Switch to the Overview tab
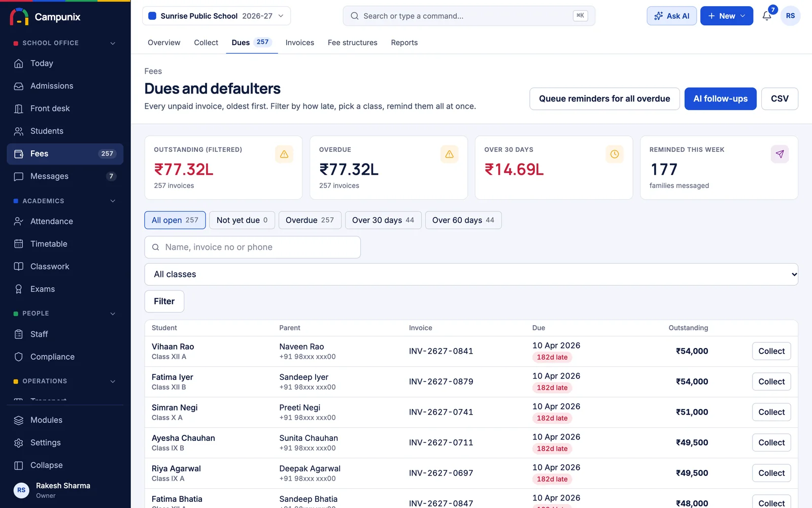 164,43
